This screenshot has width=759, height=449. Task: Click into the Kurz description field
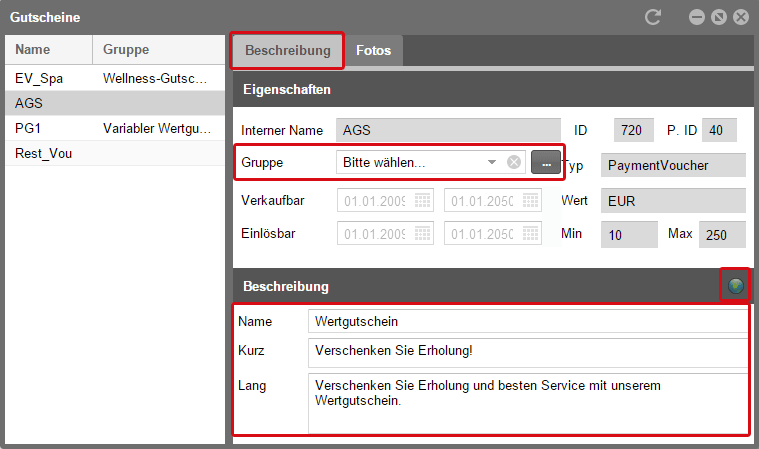coord(527,352)
